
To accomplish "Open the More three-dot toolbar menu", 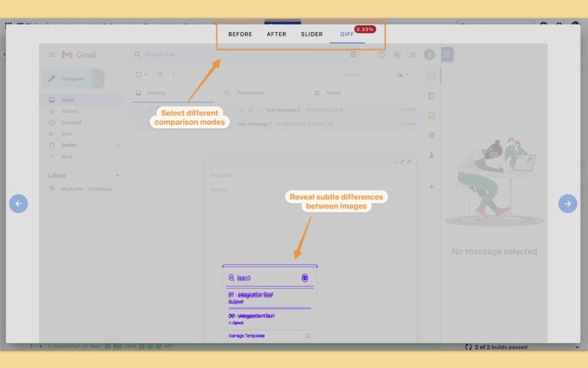I will coord(174,74).
